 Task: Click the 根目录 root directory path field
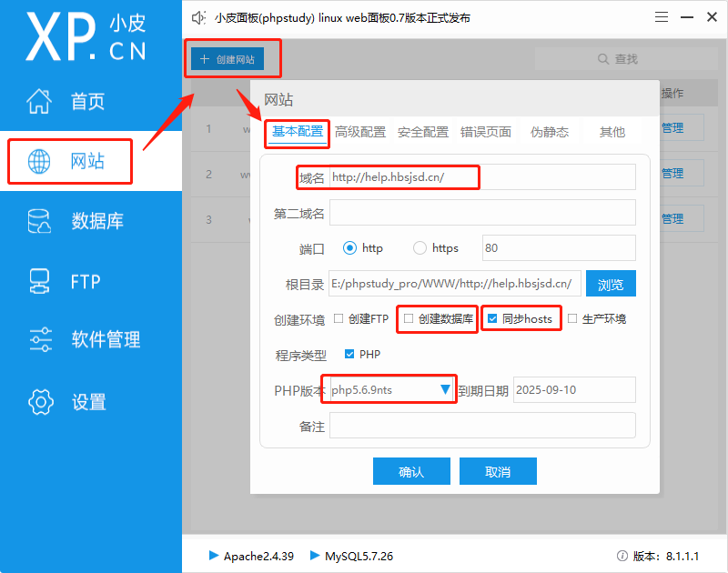coord(455,284)
